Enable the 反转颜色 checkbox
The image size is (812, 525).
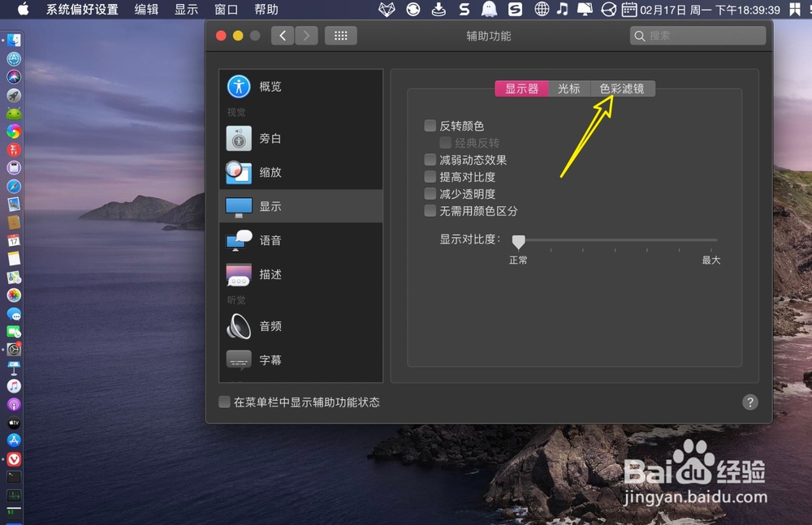pyautogui.click(x=430, y=126)
